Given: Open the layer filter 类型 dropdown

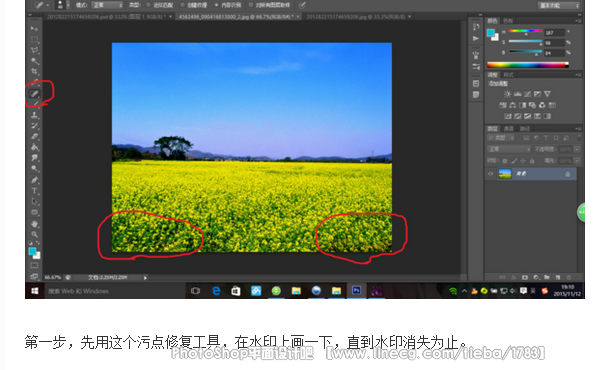Looking at the screenshot, I should (501, 137).
